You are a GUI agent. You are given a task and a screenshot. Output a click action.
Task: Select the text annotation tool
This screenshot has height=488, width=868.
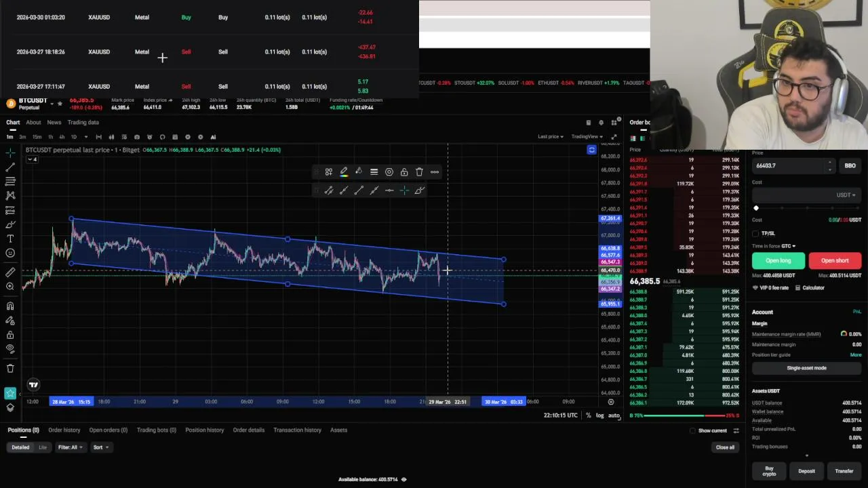pos(10,239)
